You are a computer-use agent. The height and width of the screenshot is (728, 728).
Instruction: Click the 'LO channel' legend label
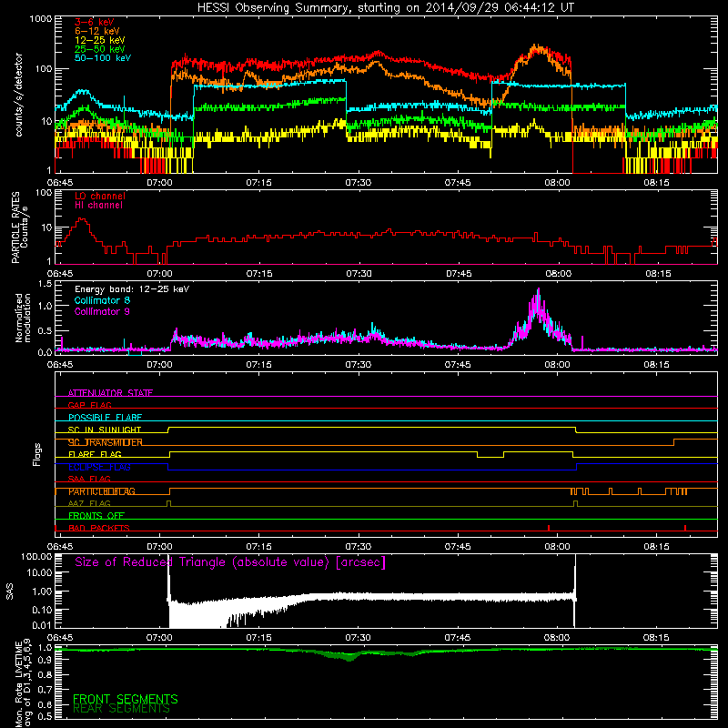coord(100,196)
